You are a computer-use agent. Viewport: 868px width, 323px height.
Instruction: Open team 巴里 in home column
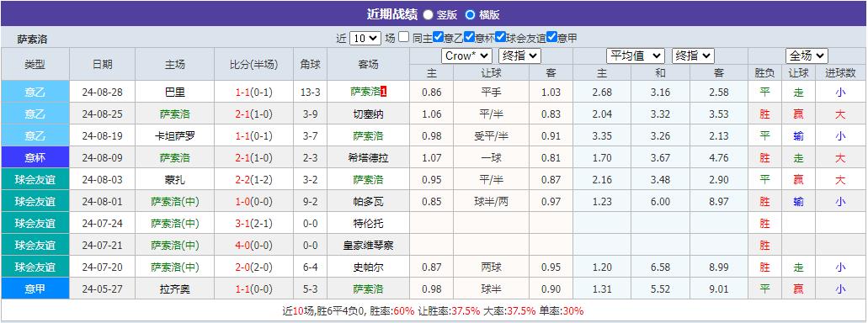click(x=174, y=93)
